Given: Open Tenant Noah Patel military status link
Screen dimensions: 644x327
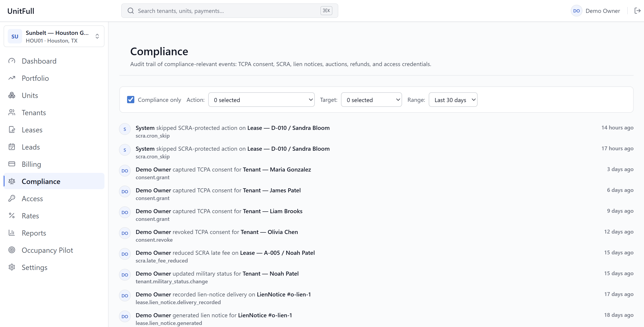Looking at the screenshot, I should click(270, 273).
